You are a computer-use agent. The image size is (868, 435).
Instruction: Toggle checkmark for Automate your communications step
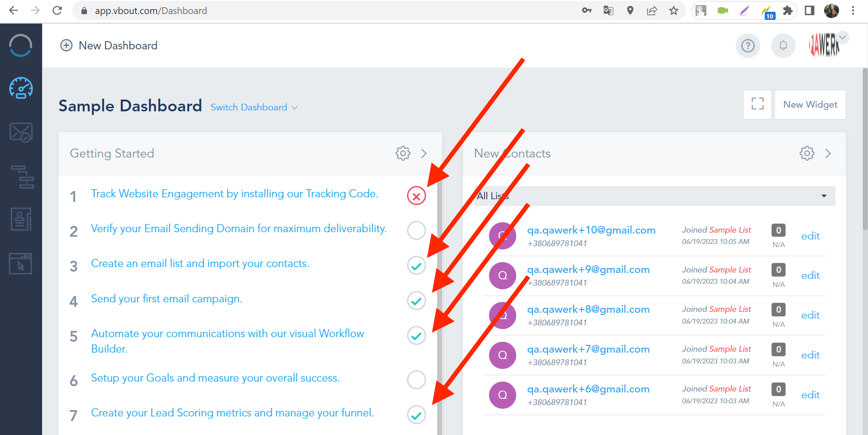417,335
